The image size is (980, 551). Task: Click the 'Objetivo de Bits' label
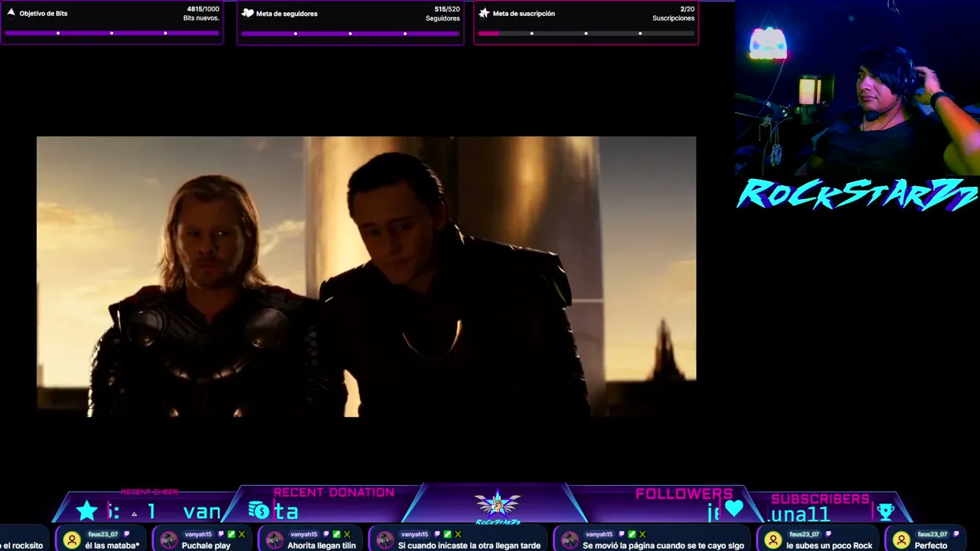click(x=44, y=14)
